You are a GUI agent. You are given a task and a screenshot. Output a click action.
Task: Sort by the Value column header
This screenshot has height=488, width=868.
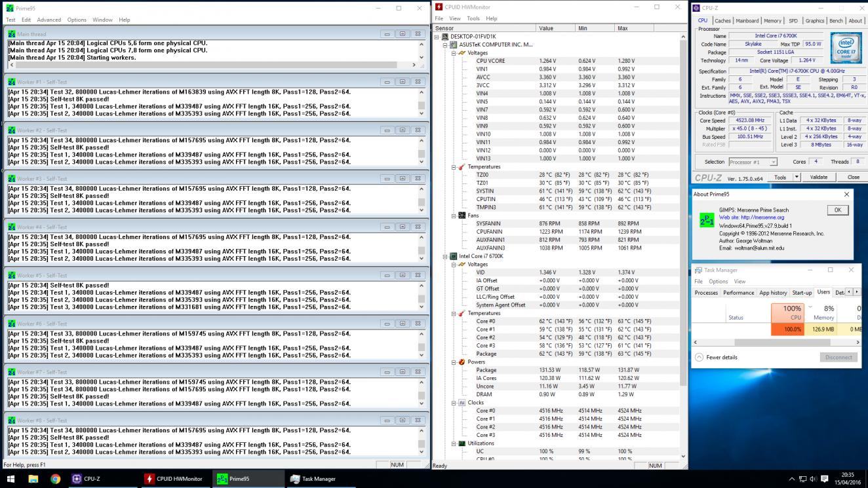pos(556,28)
